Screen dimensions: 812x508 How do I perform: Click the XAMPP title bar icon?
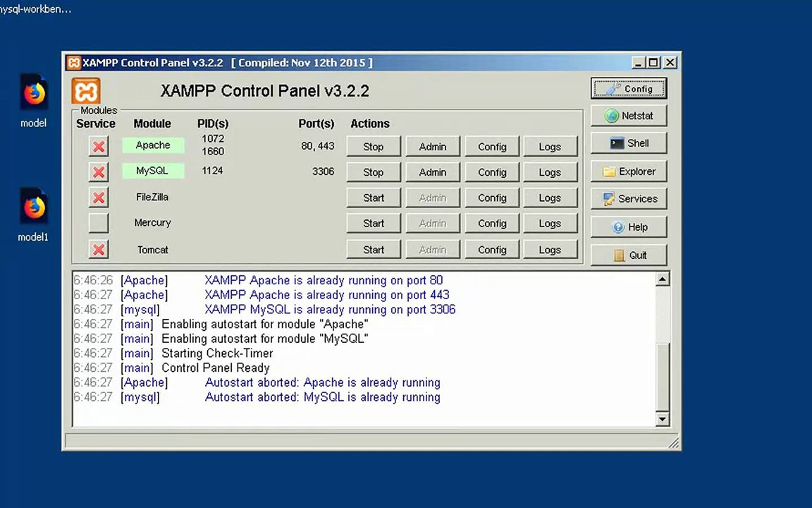pyautogui.click(x=73, y=63)
